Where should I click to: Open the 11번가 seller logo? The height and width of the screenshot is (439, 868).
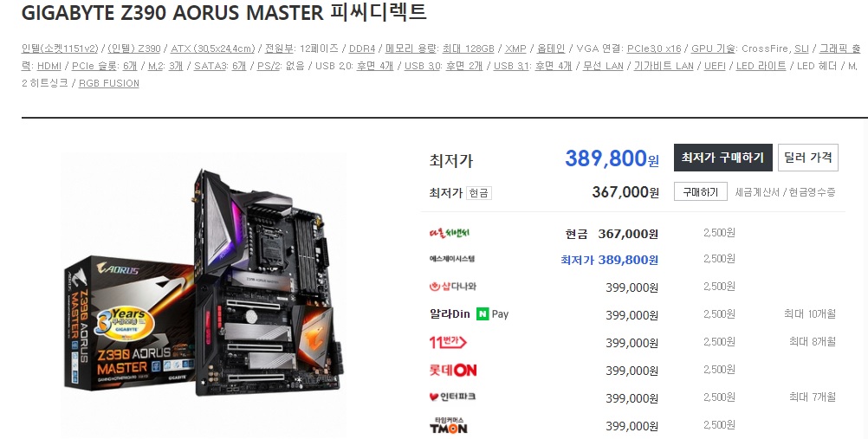click(x=448, y=342)
